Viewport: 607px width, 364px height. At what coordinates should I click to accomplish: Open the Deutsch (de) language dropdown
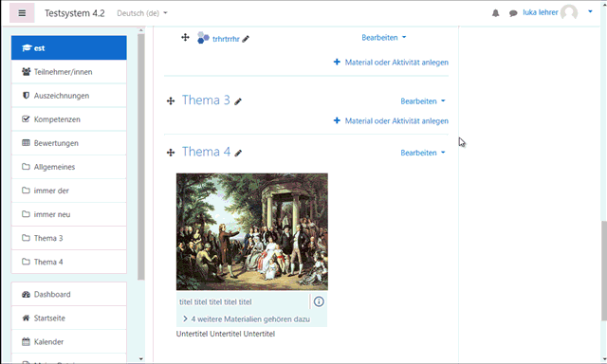tap(142, 13)
